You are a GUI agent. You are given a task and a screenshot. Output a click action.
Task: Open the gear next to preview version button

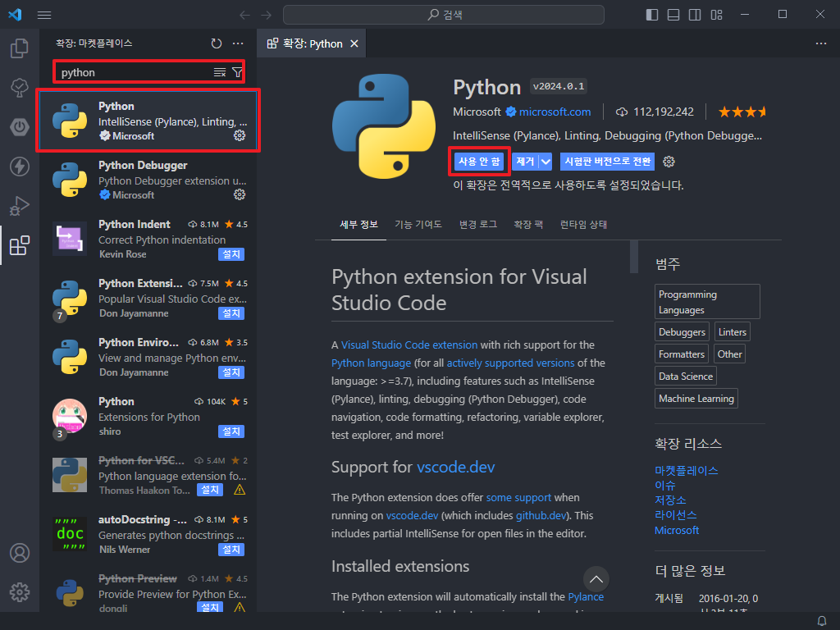point(669,162)
